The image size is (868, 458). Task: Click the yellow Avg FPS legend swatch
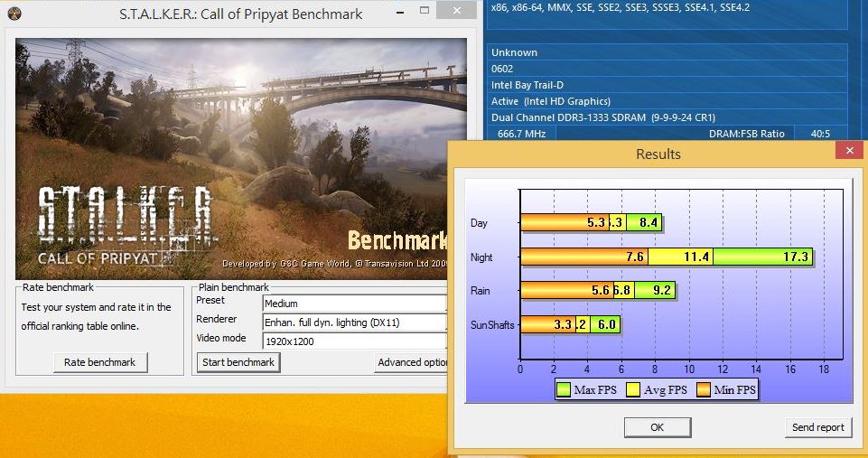click(633, 389)
